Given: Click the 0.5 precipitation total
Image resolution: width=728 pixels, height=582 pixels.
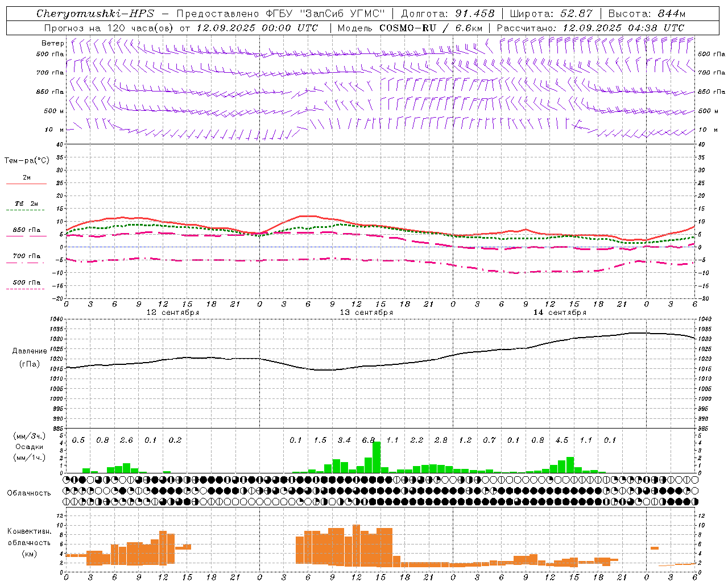Looking at the screenshot, I should [x=78, y=440].
